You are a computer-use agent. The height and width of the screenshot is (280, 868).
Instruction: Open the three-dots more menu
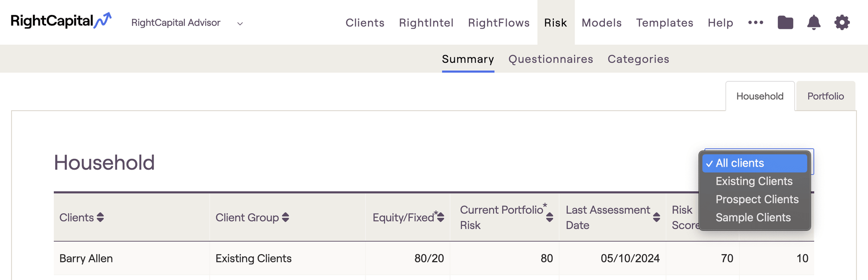(755, 22)
